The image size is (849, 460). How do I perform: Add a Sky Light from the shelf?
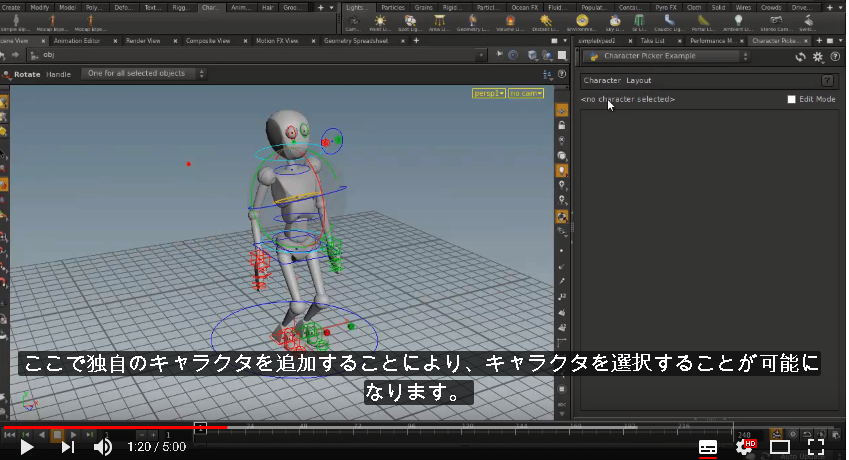coord(615,23)
